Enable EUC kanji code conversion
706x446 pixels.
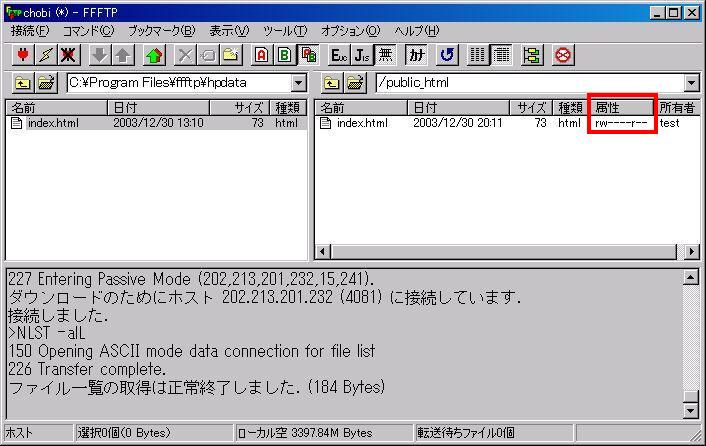pos(340,55)
